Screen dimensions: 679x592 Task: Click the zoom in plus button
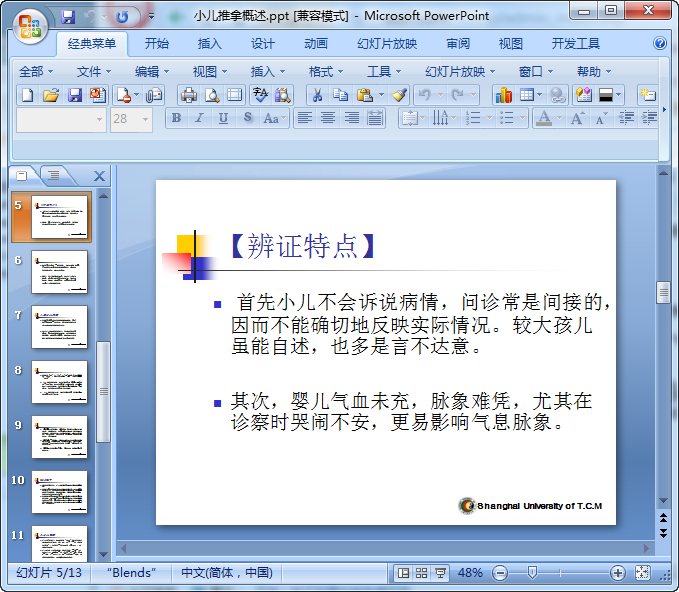pos(618,573)
